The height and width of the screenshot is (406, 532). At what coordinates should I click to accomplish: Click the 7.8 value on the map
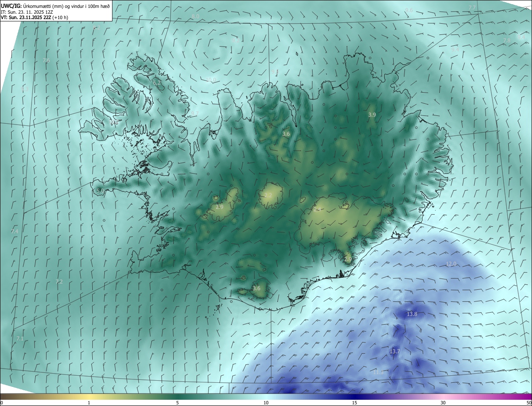507,41
